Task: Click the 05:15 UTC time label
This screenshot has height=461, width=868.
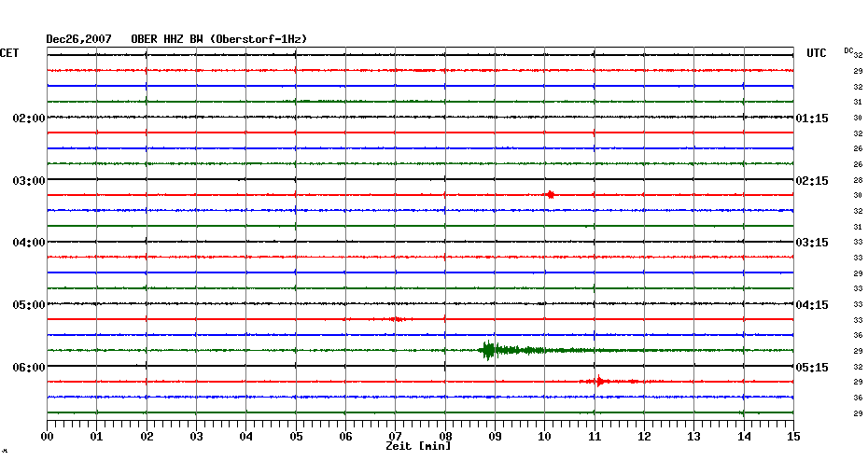Action: pos(812,368)
